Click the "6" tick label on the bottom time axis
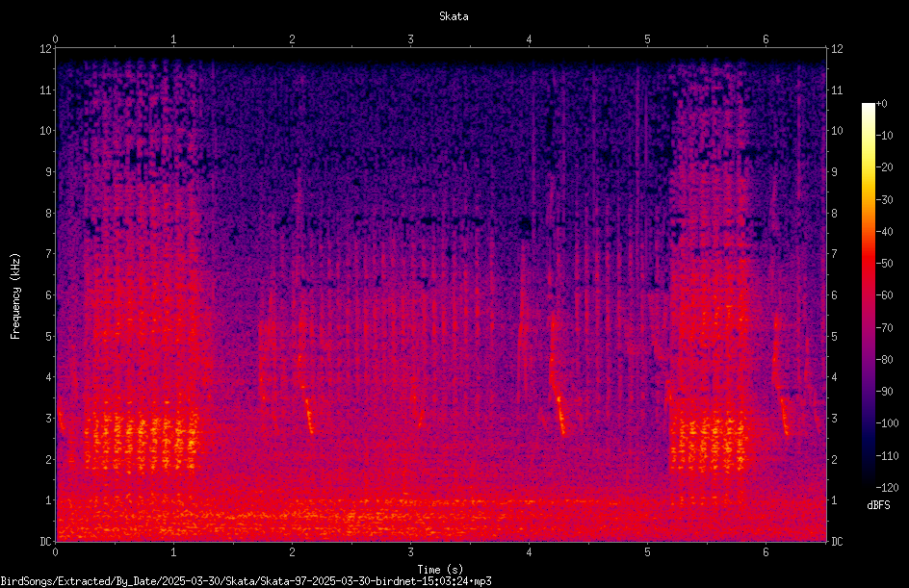The height and width of the screenshot is (588, 909). pyautogui.click(x=766, y=552)
